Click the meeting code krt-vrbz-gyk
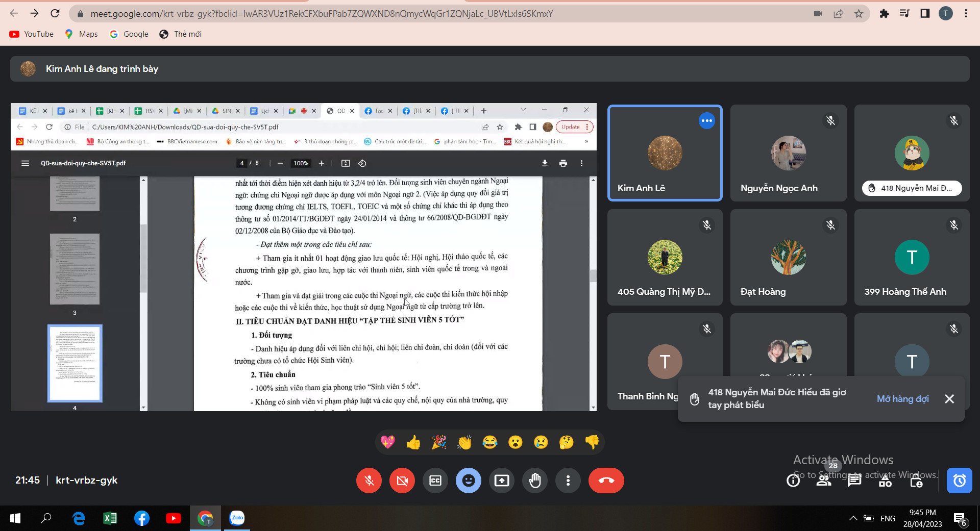 pyautogui.click(x=86, y=480)
